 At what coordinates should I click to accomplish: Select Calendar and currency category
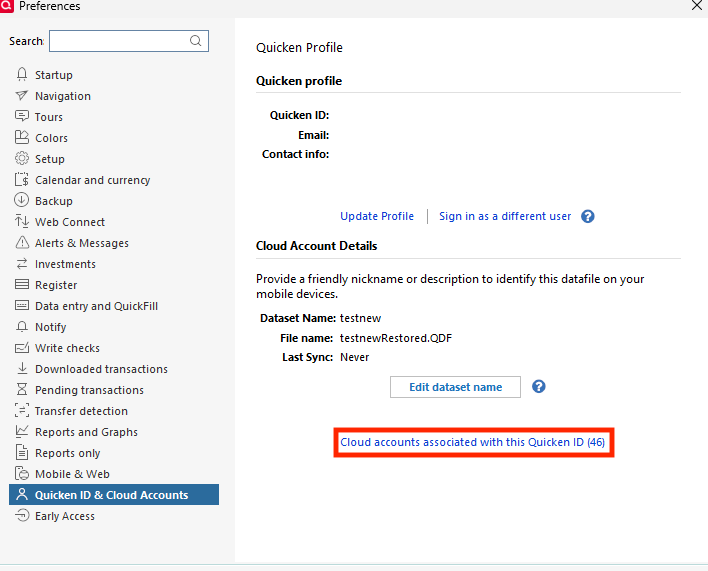93,180
